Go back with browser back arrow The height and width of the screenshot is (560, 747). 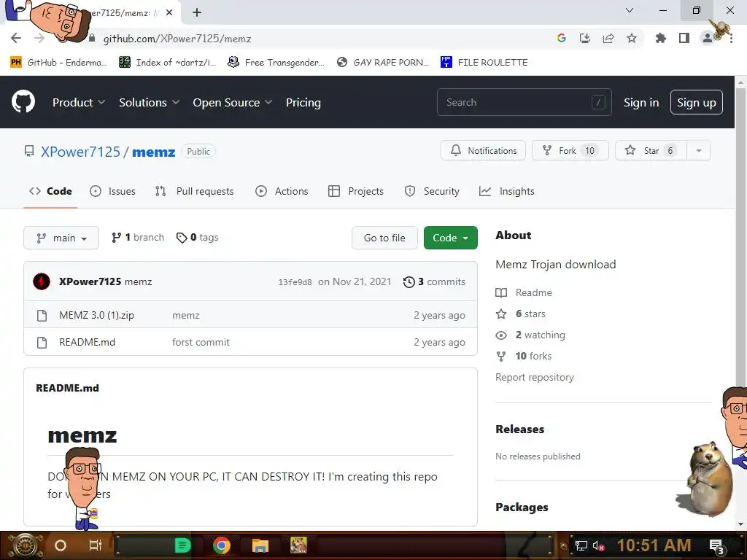pos(16,38)
